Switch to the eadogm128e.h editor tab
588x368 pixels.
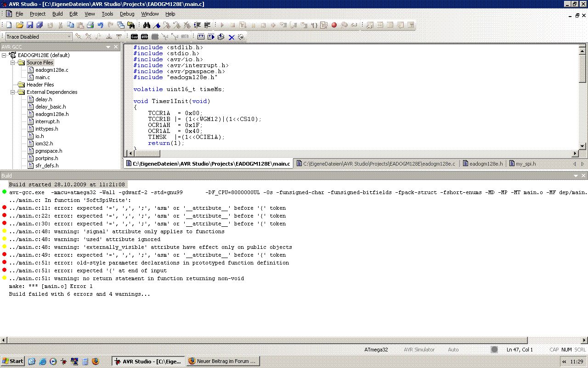(485, 164)
